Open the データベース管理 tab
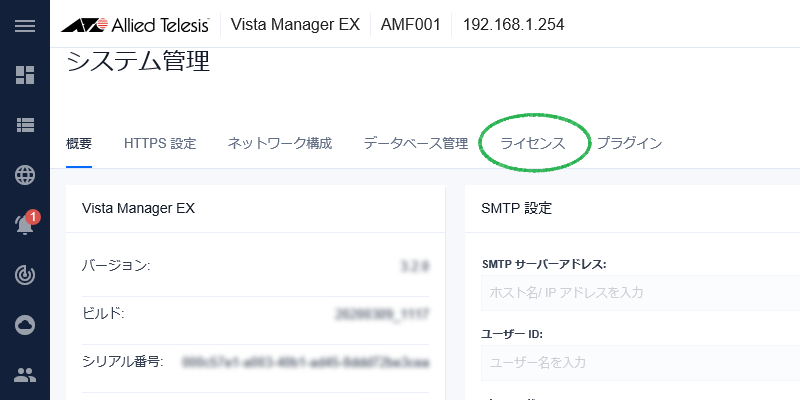 coord(416,143)
